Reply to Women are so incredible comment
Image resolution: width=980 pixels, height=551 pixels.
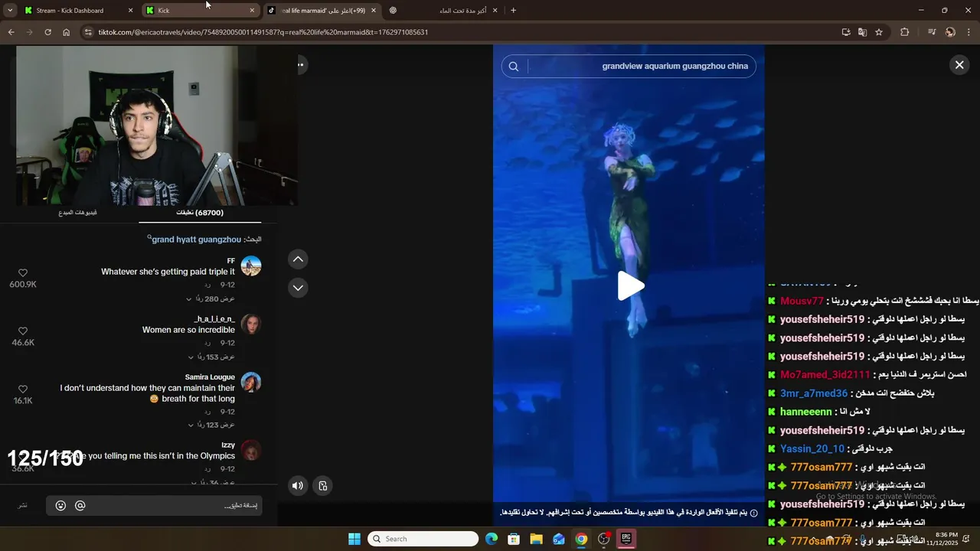pyautogui.click(x=207, y=343)
